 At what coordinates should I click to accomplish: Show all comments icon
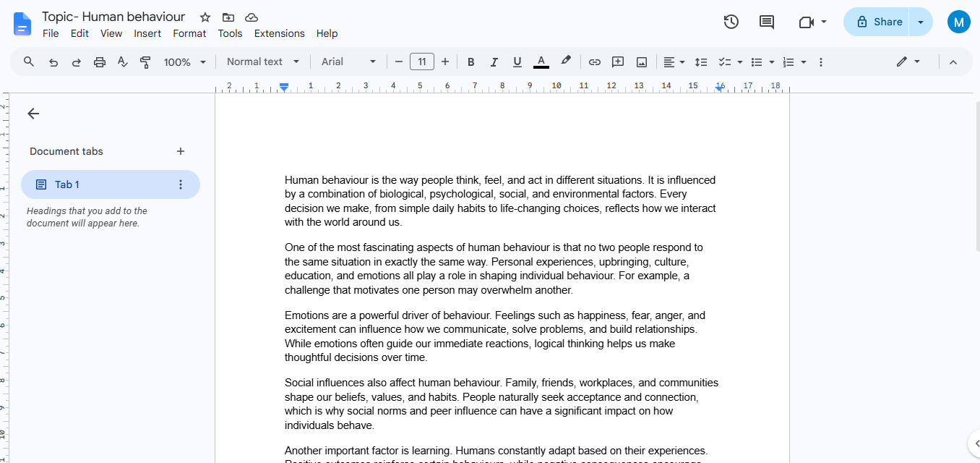click(x=767, y=22)
